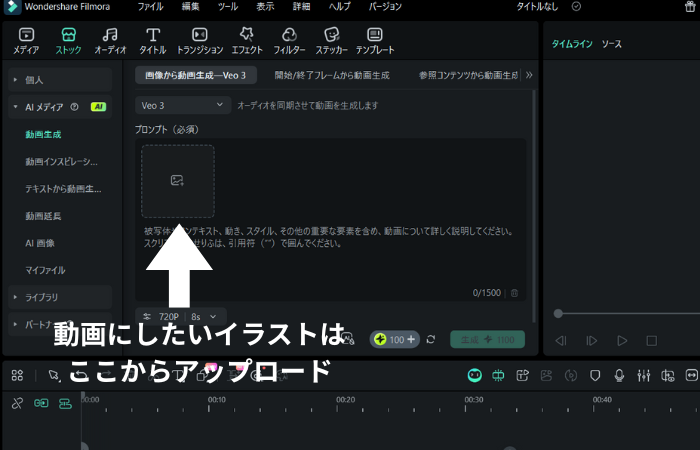Select the ストック stock tab

[68, 41]
